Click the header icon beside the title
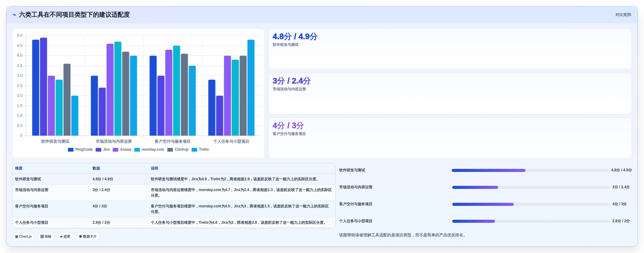 tap(14, 15)
